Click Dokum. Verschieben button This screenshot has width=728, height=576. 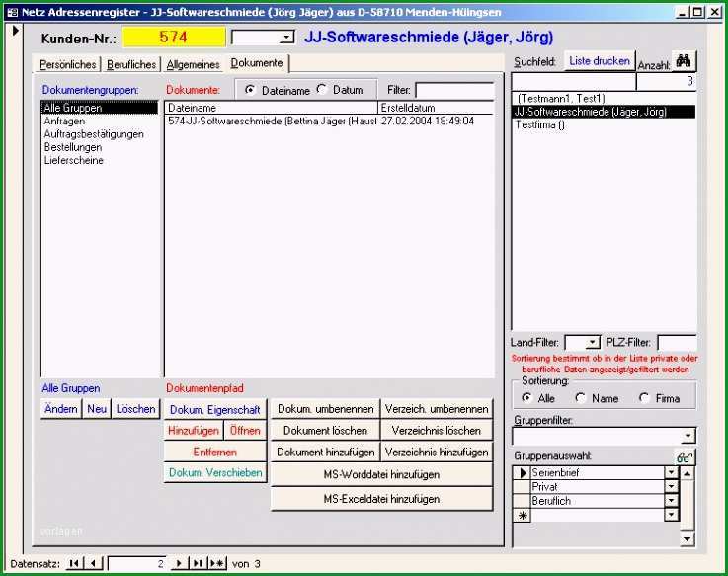coord(215,472)
